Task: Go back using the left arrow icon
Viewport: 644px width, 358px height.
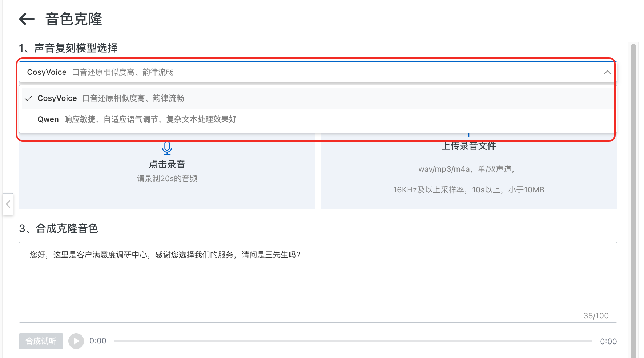Action: click(x=27, y=19)
